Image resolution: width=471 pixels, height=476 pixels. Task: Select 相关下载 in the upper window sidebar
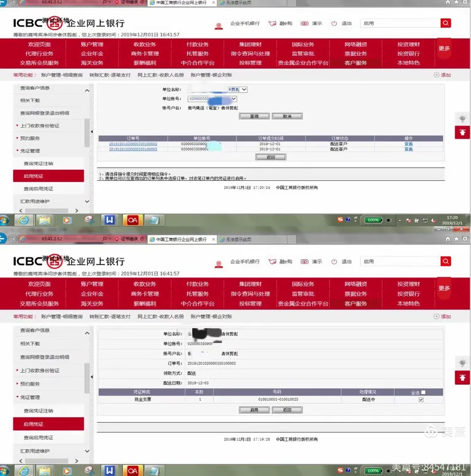pyautogui.click(x=30, y=100)
